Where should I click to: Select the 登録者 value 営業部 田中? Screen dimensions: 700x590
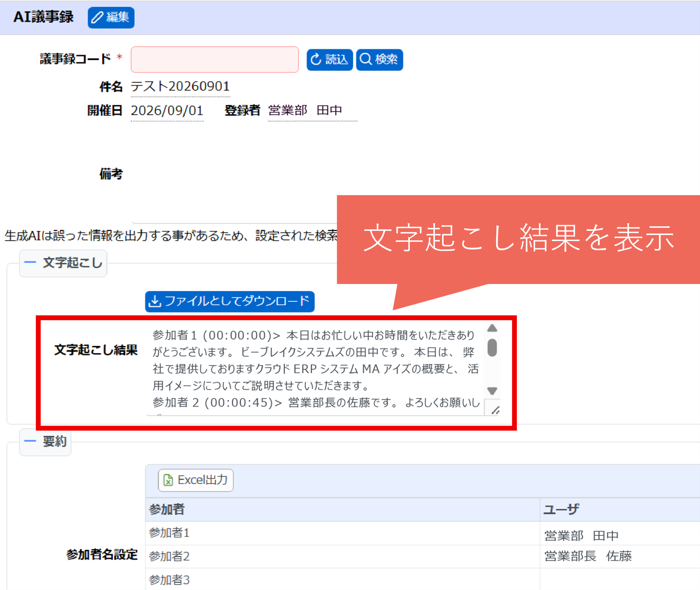[305, 110]
